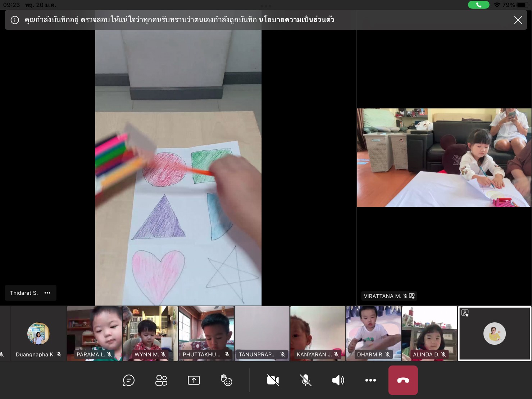Dismiss the recording notification banner

pos(518,20)
